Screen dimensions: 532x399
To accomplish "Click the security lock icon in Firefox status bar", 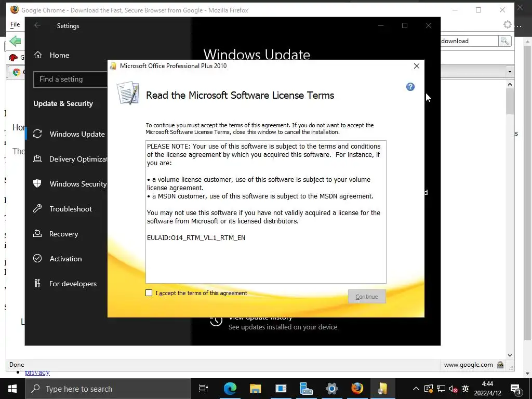I will (500, 365).
